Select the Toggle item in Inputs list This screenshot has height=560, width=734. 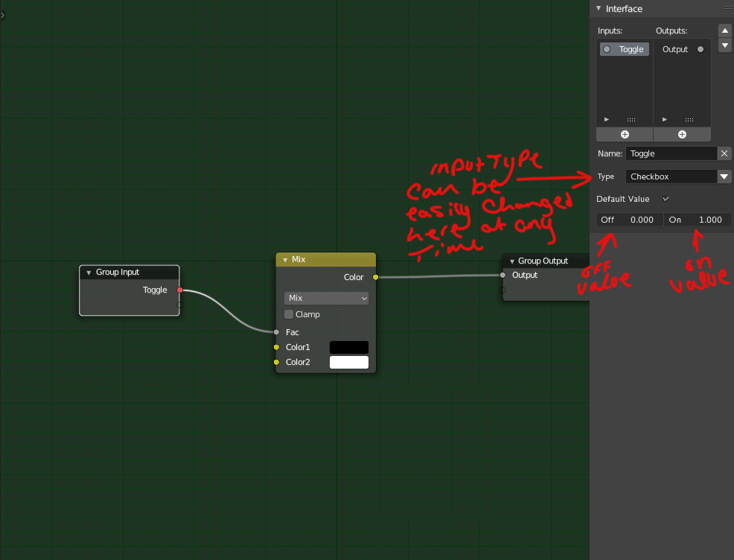tap(625, 49)
